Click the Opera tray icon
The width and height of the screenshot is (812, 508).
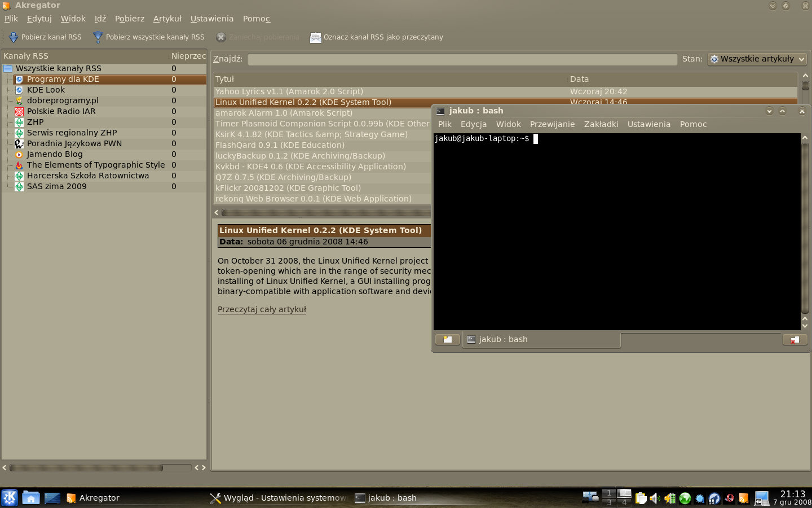[729, 498]
